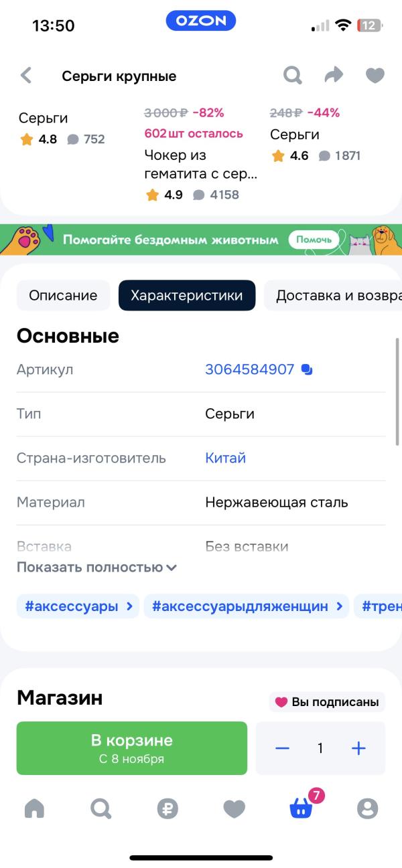402x868 pixels.
Task: Open the #аксессуары hashtag chip
Action: pyautogui.click(x=78, y=606)
